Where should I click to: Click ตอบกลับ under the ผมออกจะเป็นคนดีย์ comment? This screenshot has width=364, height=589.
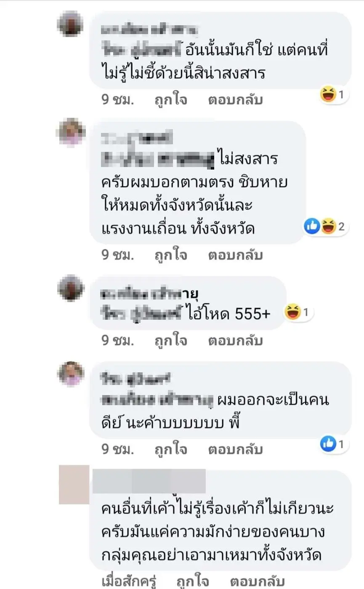235,449
